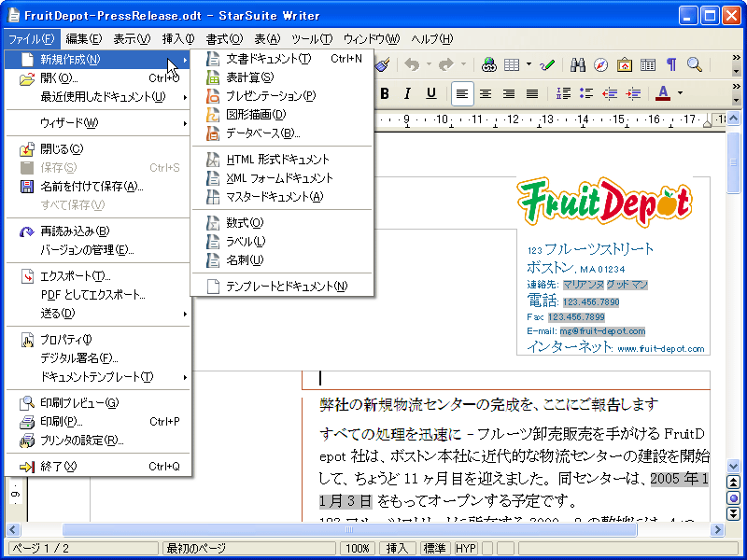Expand the ウィザード submenu
The width and height of the screenshot is (747, 560).
pyautogui.click(x=98, y=123)
